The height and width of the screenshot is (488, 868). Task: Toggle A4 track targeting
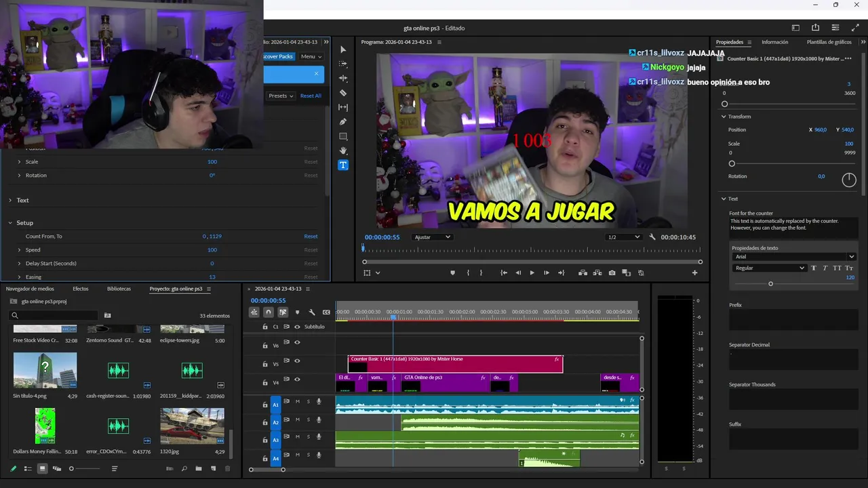click(x=275, y=459)
